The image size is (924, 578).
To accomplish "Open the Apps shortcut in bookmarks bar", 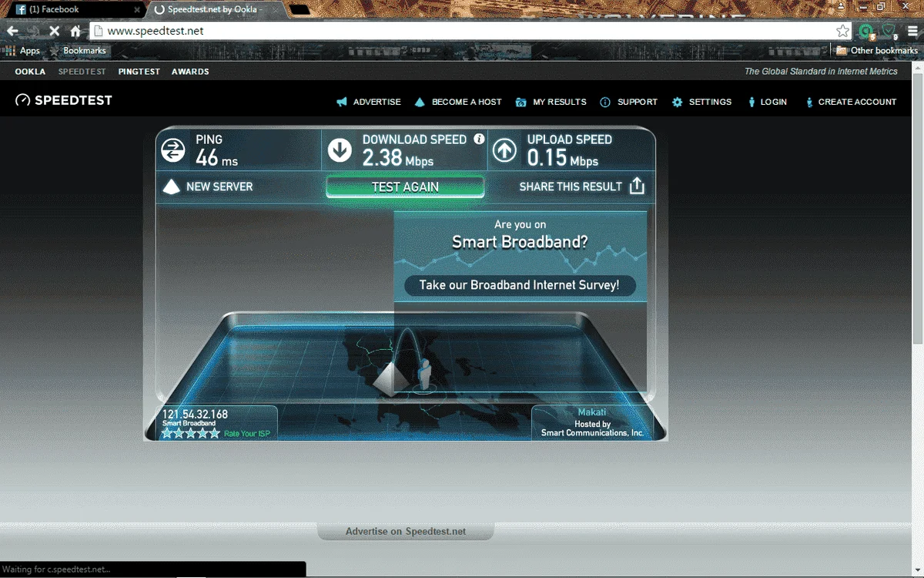I will pyautogui.click(x=22, y=51).
